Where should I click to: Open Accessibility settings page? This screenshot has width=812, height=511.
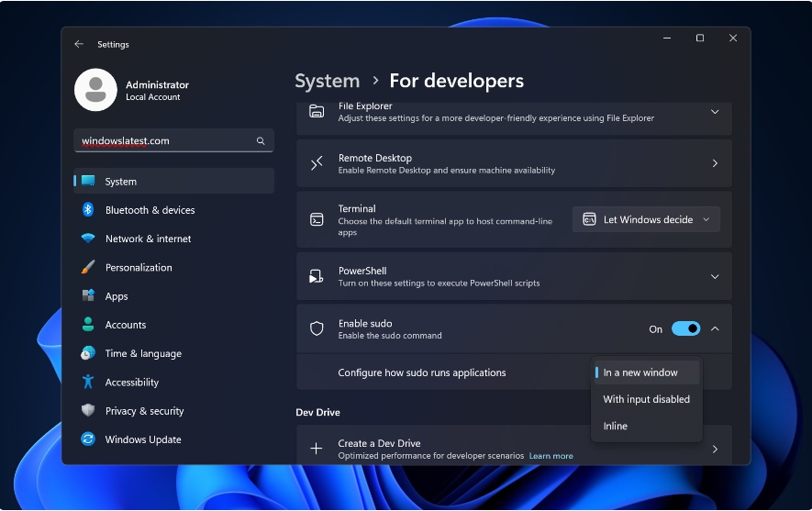174,382
